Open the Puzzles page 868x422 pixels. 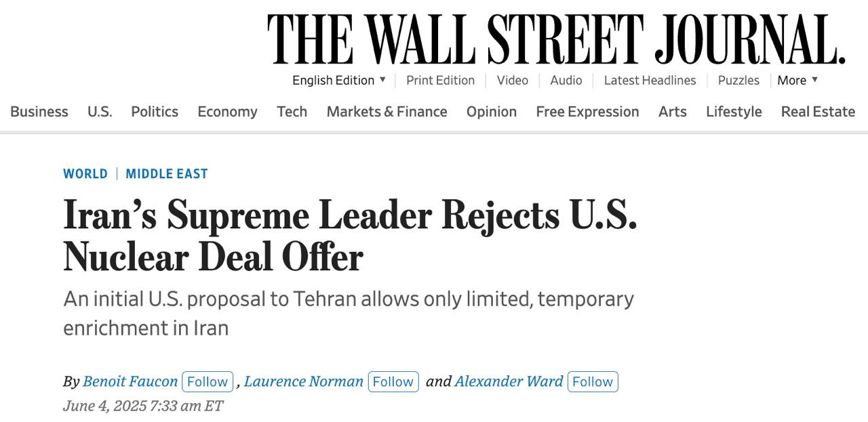tap(738, 80)
